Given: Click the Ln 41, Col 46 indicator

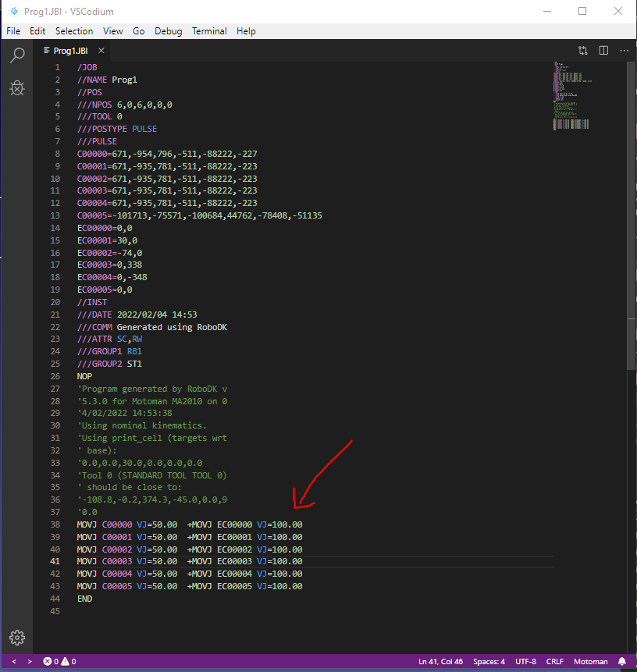Looking at the screenshot, I should coord(440,662).
